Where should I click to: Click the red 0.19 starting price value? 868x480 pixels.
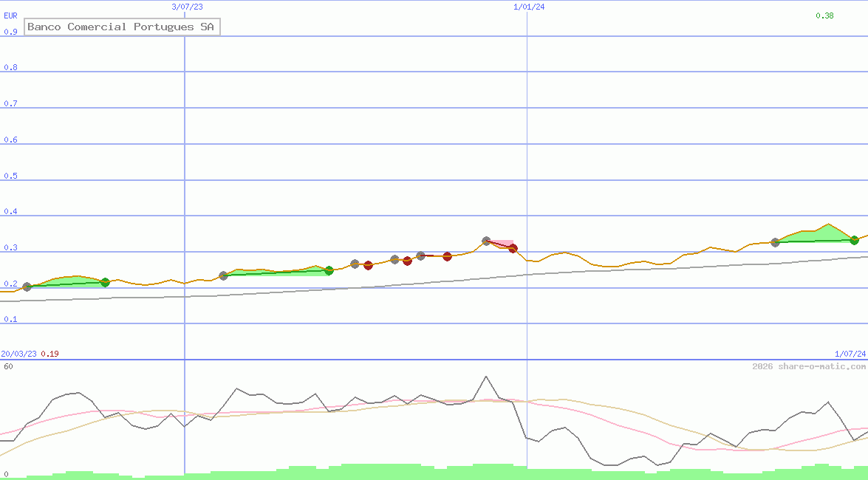click(49, 354)
